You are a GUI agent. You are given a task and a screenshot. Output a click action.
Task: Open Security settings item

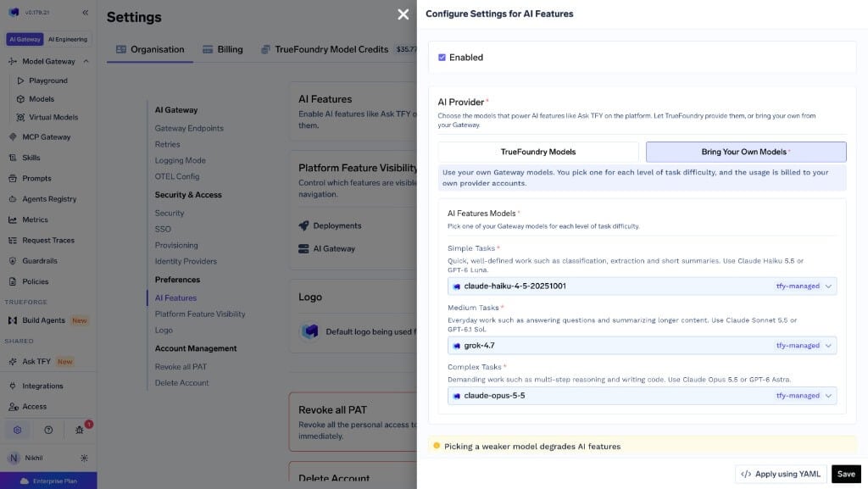pyautogui.click(x=170, y=213)
